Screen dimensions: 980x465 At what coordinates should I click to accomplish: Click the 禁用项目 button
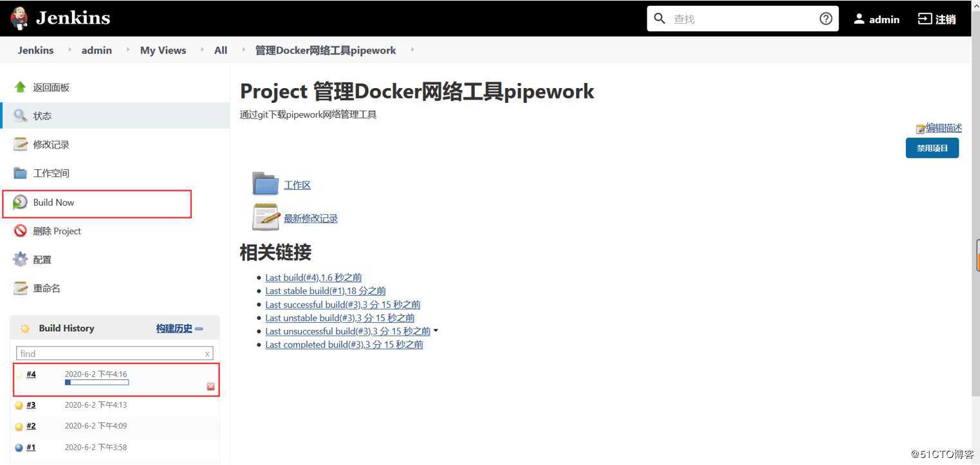932,148
